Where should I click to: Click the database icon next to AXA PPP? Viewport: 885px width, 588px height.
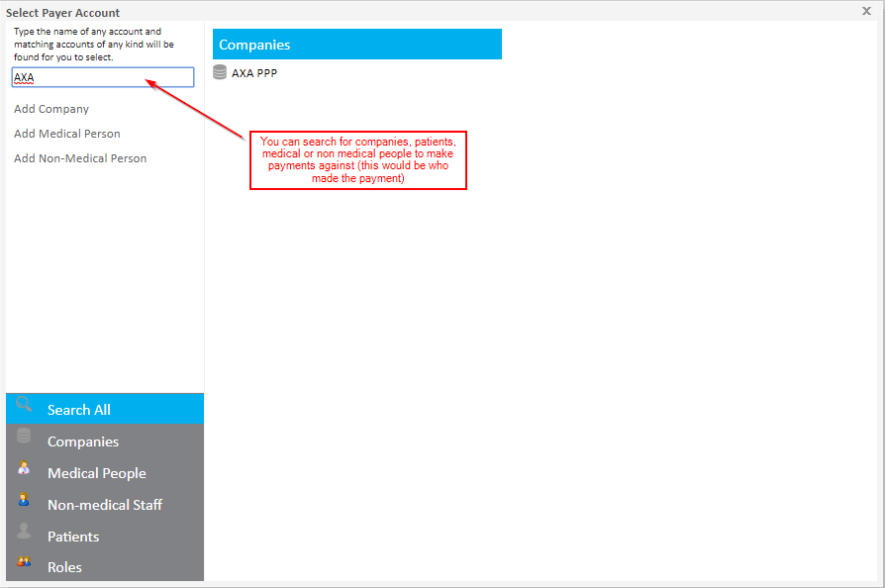coord(220,72)
